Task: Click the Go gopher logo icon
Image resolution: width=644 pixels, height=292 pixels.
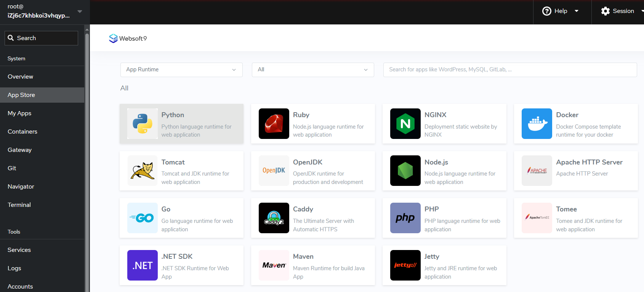Action: [x=143, y=218]
